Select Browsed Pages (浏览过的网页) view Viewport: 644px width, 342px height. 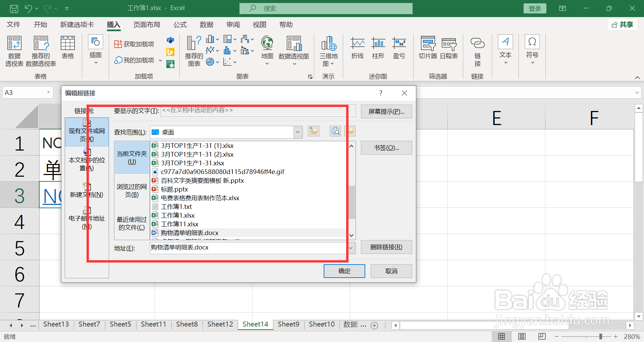(132, 190)
